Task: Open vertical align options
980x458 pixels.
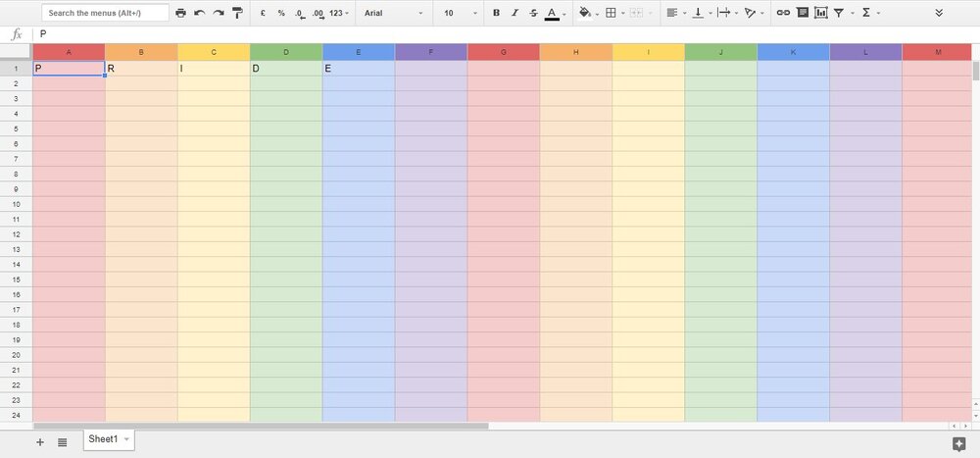Action: (698, 13)
